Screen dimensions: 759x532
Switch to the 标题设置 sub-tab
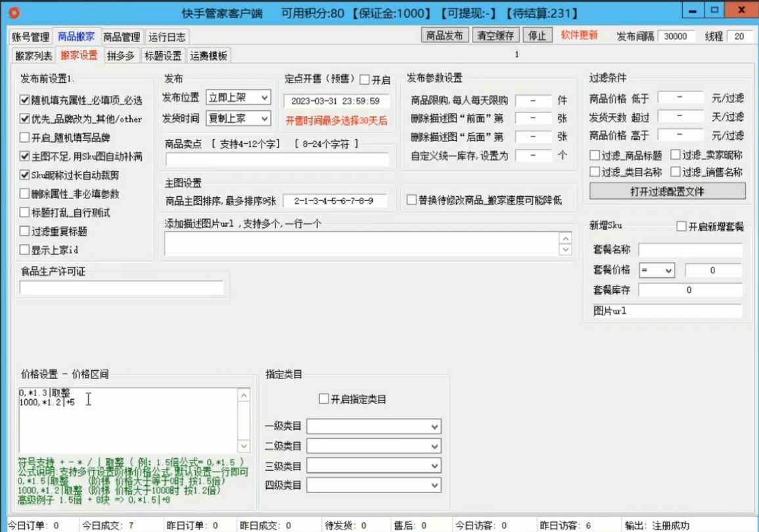pos(163,56)
